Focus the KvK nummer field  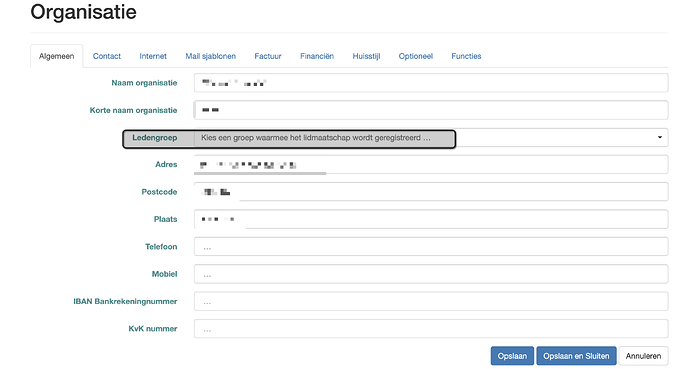(x=431, y=329)
